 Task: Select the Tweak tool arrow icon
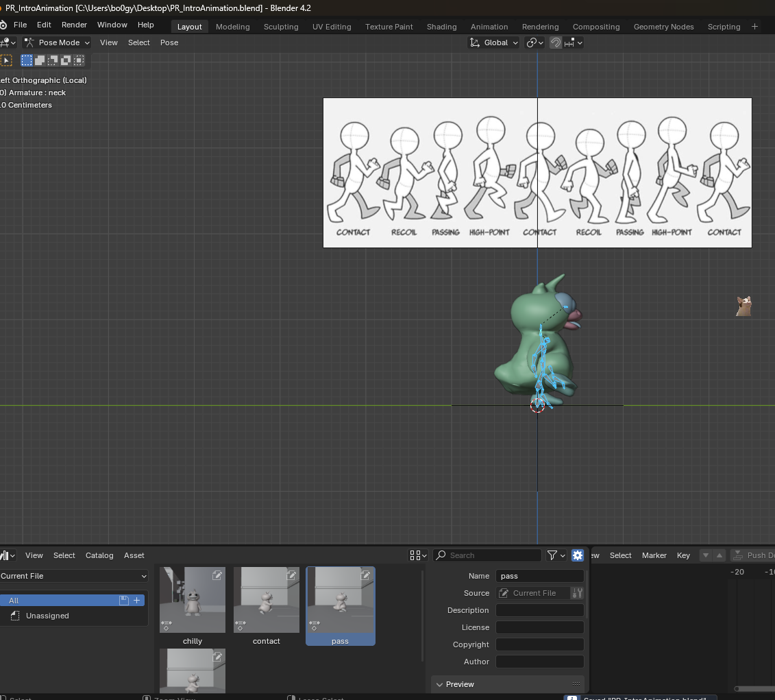tap(6, 60)
